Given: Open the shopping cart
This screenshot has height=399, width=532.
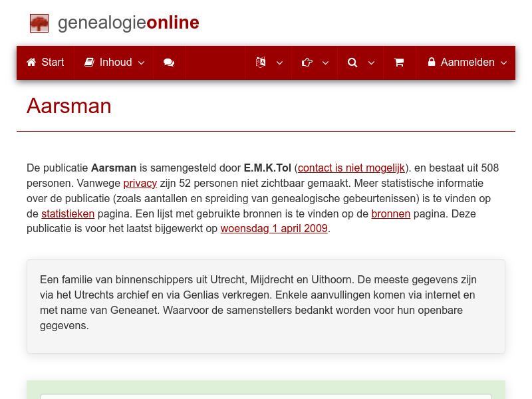Looking at the screenshot, I should pos(399,63).
